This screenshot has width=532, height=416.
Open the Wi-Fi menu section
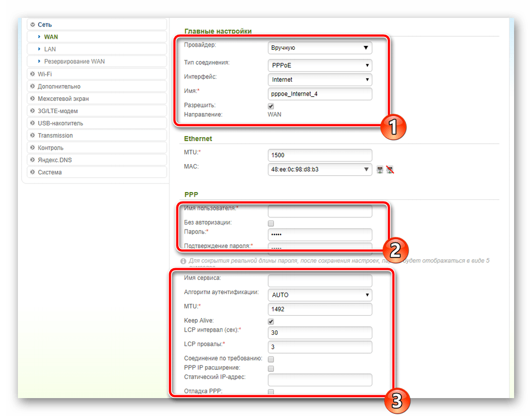[97, 74]
